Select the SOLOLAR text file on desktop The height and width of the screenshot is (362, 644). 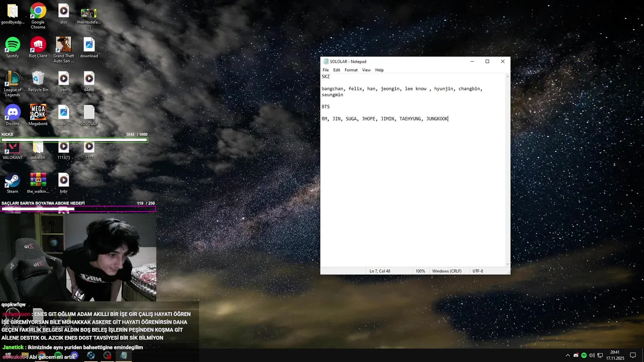89,115
